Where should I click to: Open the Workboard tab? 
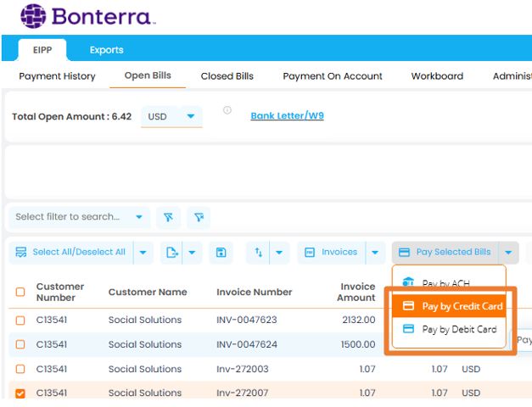pyautogui.click(x=437, y=76)
